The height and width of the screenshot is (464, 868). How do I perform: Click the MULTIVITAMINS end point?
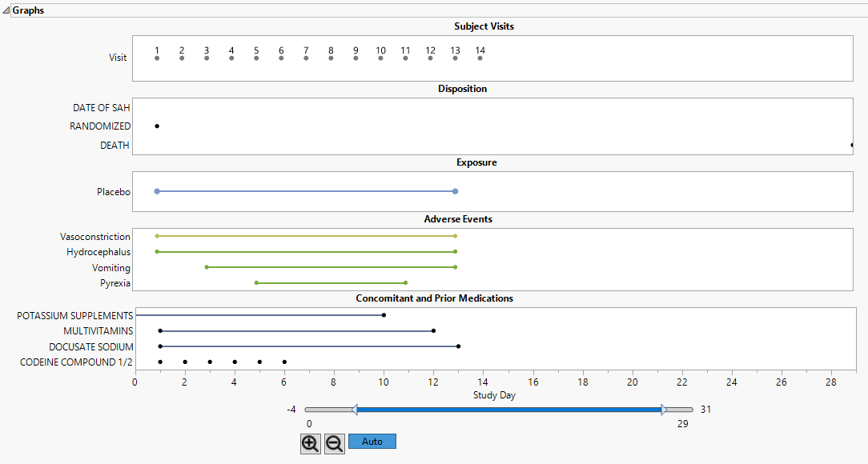tap(433, 330)
